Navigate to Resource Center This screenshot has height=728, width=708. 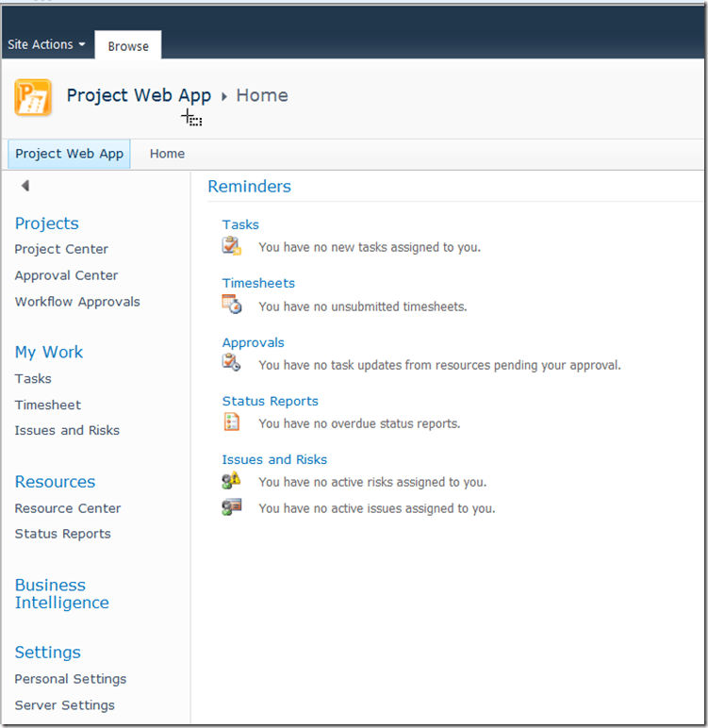tap(68, 508)
